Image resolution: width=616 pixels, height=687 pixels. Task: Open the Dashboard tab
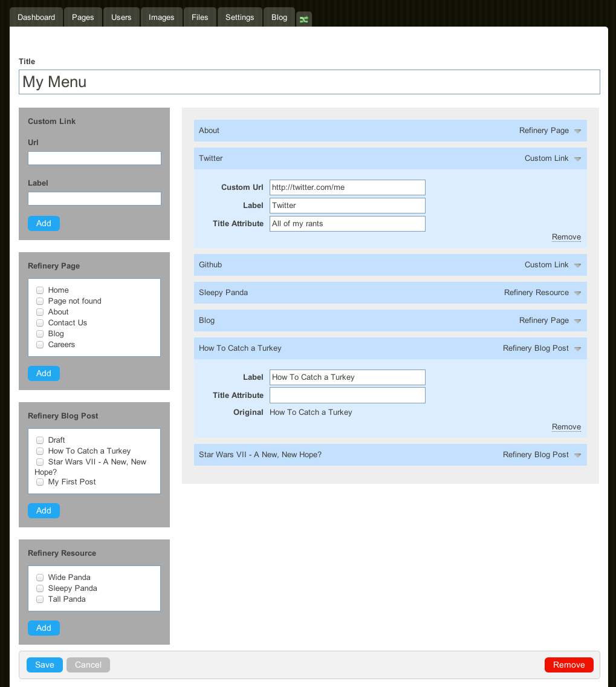(x=36, y=17)
